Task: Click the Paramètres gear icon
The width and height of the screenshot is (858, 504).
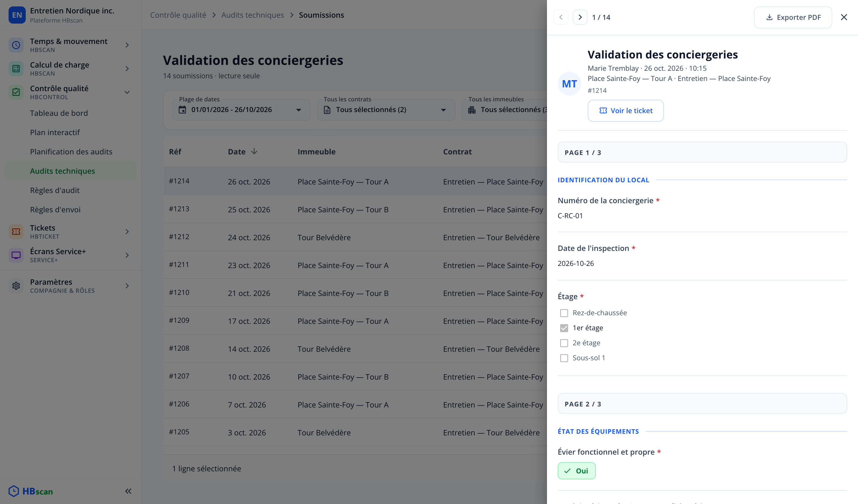Action: point(16,286)
